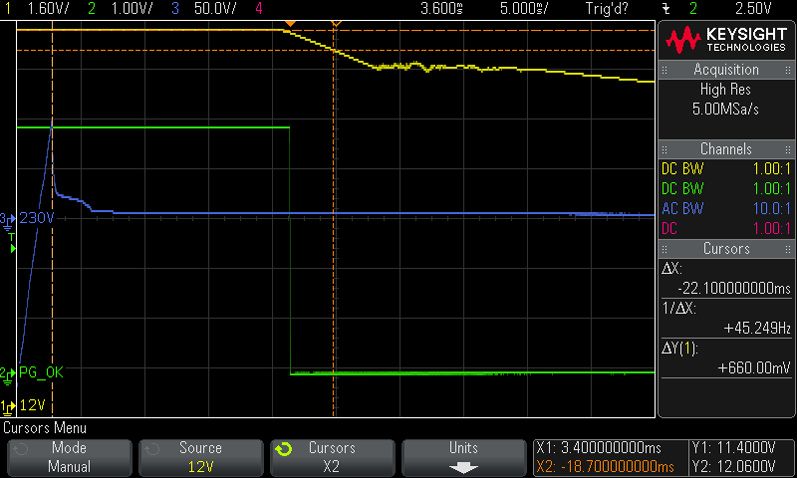Image resolution: width=797 pixels, height=478 pixels.
Task: Open the cursor Source 12V softkey
Action: 201,457
